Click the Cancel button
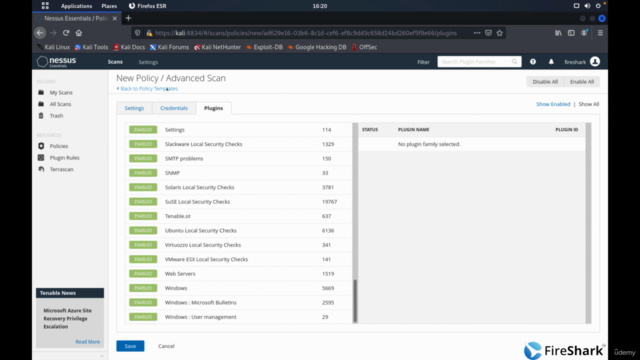Image resolution: width=640 pixels, height=360 pixels. pyautogui.click(x=166, y=346)
